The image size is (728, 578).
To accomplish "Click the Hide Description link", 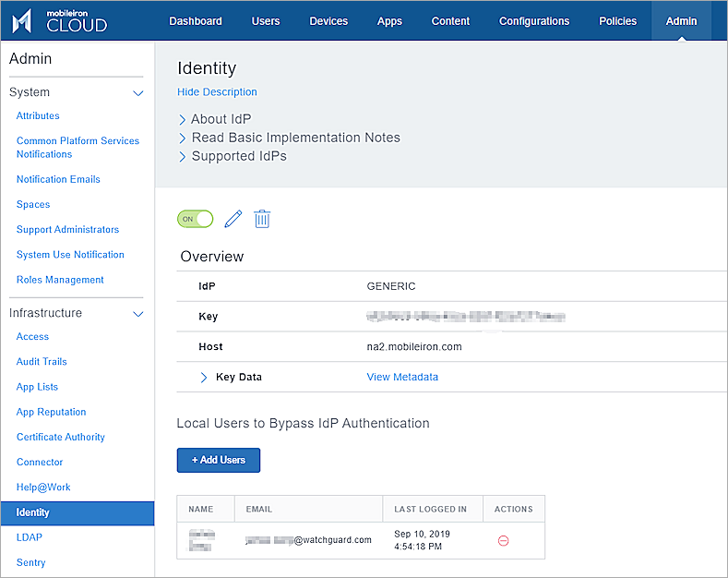I will [x=217, y=92].
